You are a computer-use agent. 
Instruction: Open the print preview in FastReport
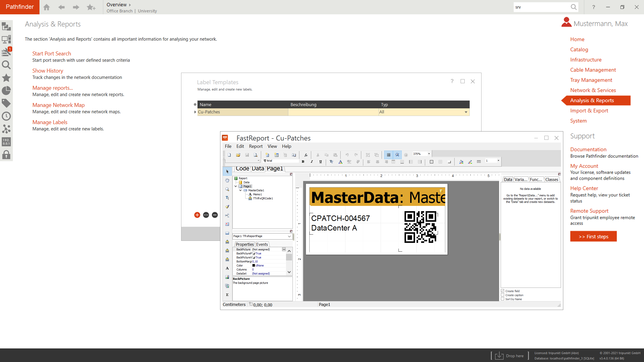tap(256, 155)
